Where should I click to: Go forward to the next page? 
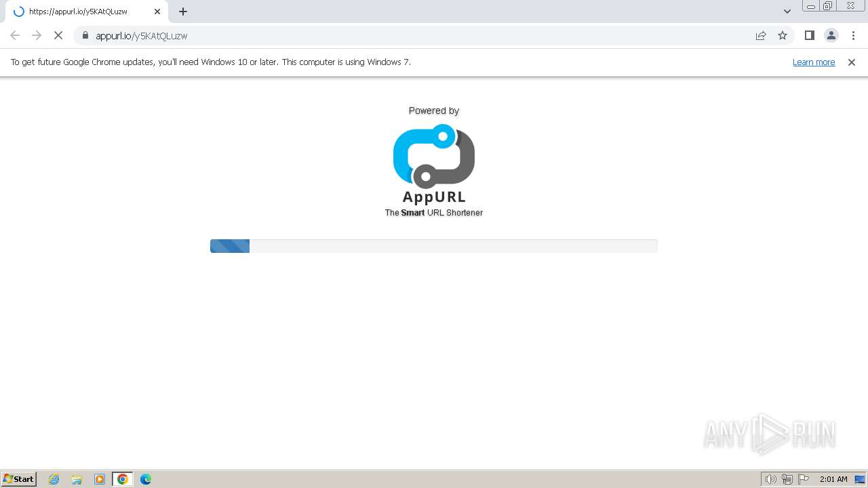point(37,35)
